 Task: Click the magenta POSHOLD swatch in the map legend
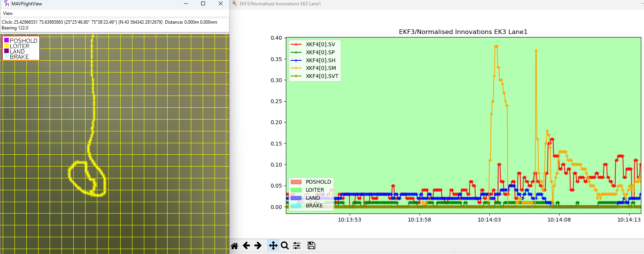(x=6, y=40)
